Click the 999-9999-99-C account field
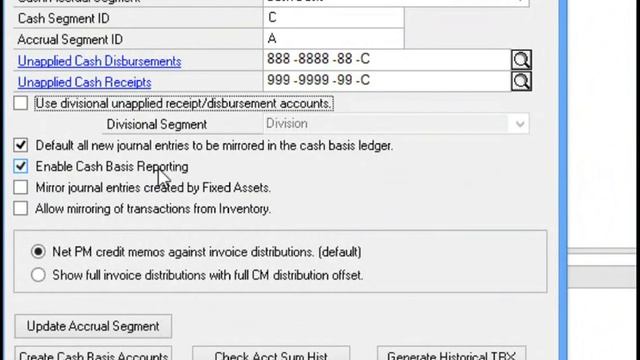This screenshot has height=360, width=640. click(x=387, y=81)
